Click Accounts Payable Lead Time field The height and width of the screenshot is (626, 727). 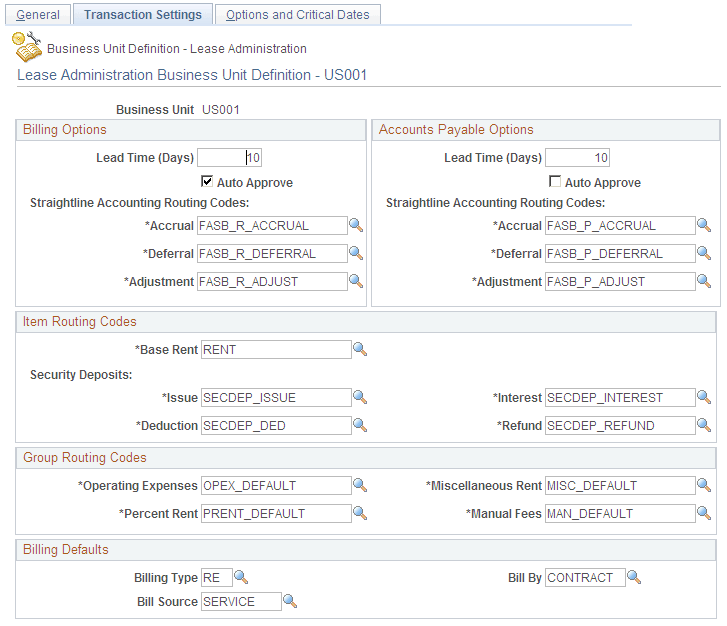tap(578, 158)
